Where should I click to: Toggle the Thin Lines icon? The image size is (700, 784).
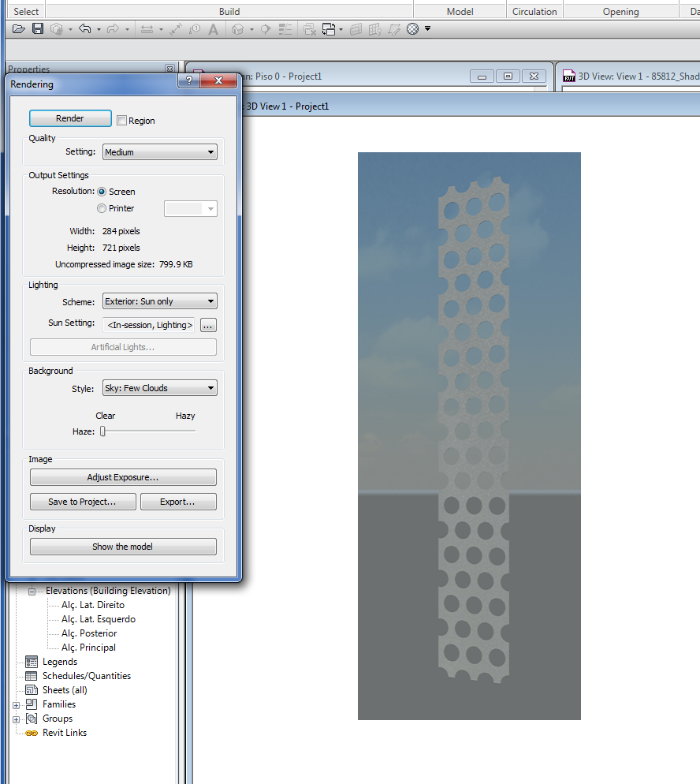click(285, 29)
